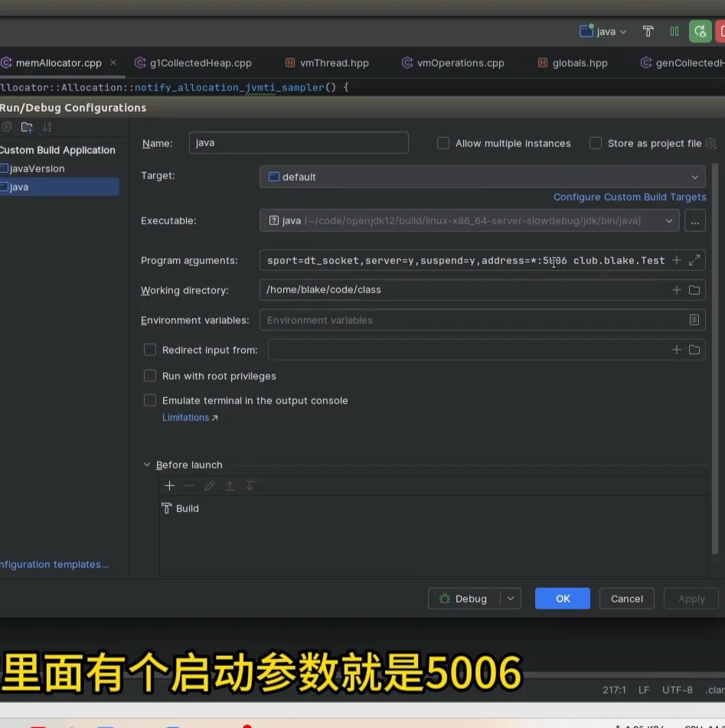This screenshot has width=725, height=728.
Task: Toggle Emulate terminal in output console
Action: coord(150,400)
